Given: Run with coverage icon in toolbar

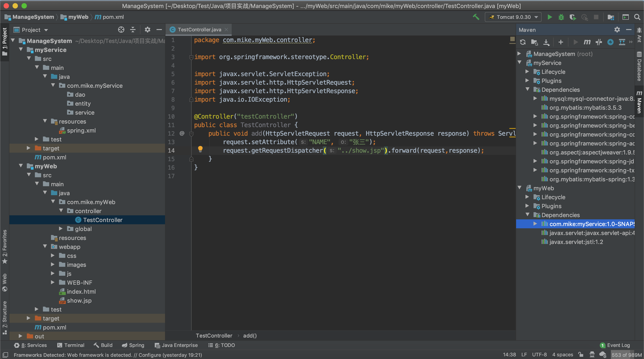Looking at the screenshot, I should click(x=573, y=17).
